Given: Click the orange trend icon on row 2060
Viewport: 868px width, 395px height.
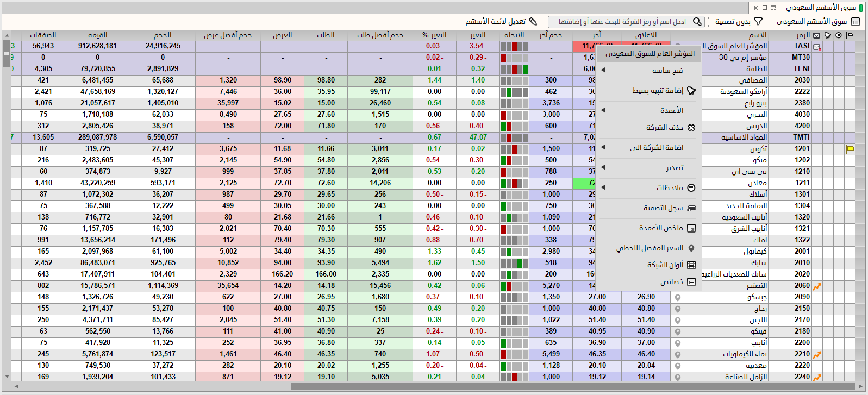Looking at the screenshot, I should click(817, 286).
